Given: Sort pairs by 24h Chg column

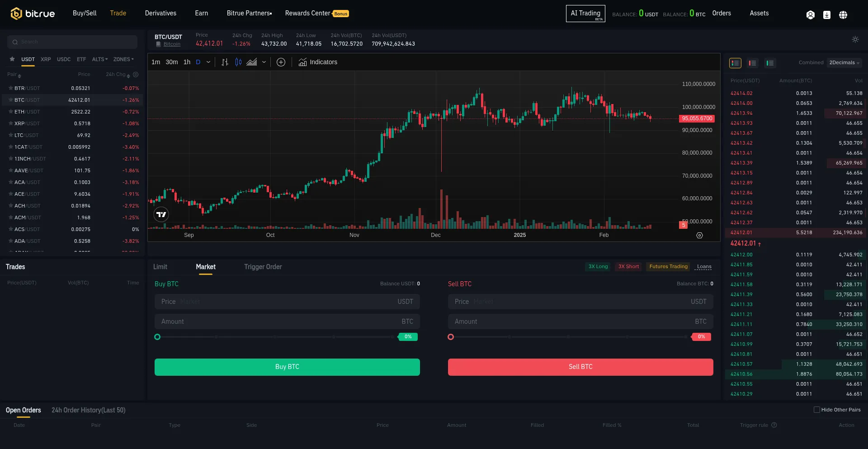Looking at the screenshot, I should tap(118, 74).
